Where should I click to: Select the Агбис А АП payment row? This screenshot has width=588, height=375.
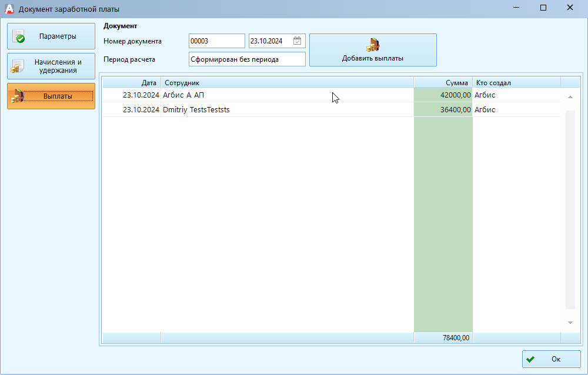287,95
